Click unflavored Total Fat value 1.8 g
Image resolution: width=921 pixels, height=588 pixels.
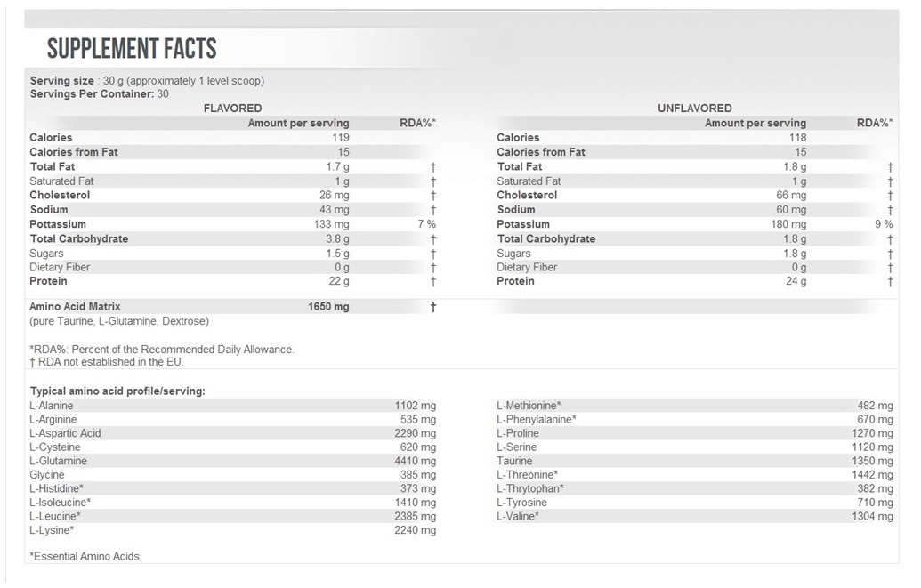(x=795, y=167)
